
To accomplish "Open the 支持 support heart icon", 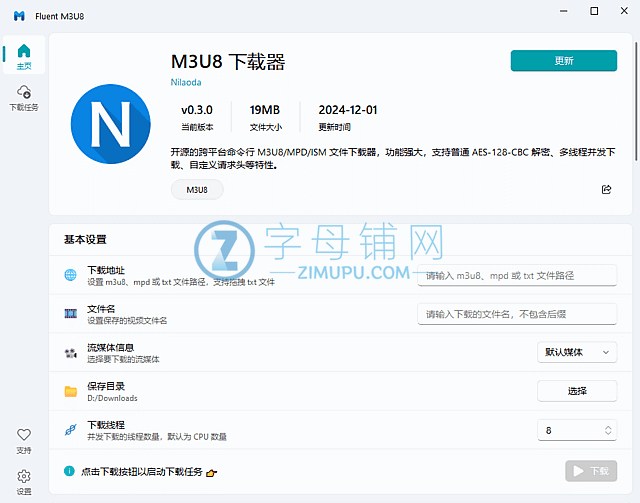I will coord(24,441).
